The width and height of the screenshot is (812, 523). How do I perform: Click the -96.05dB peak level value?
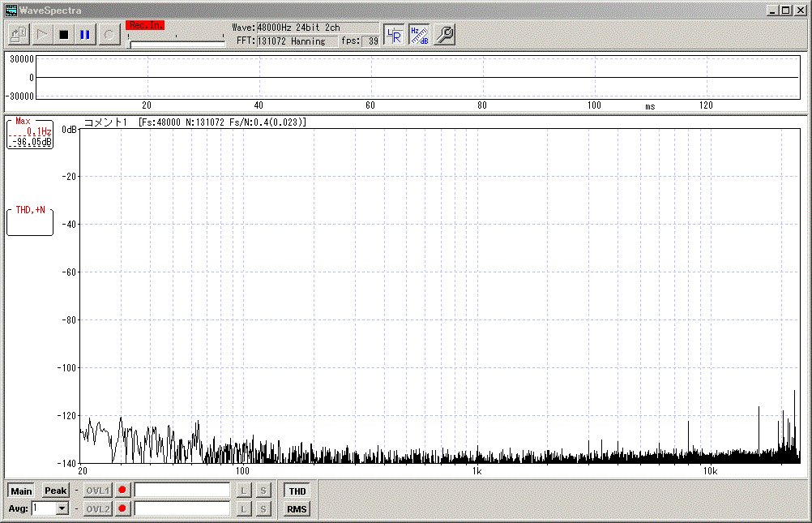pyautogui.click(x=32, y=142)
